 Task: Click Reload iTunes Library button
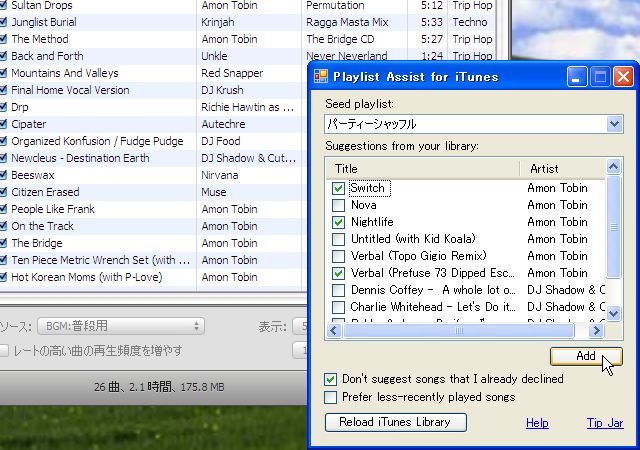click(x=396, y=422)
